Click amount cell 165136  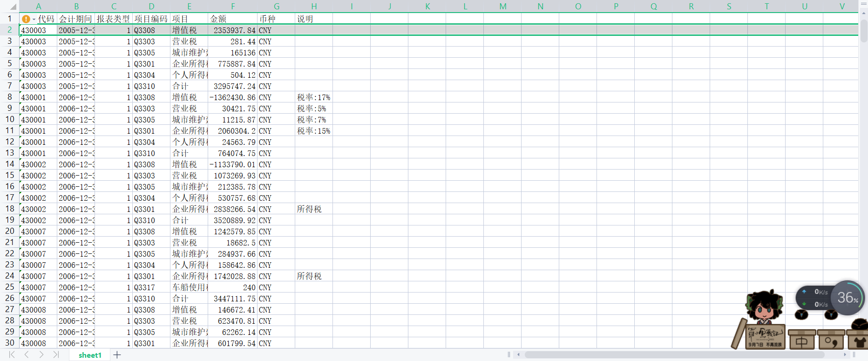[233, 53]
